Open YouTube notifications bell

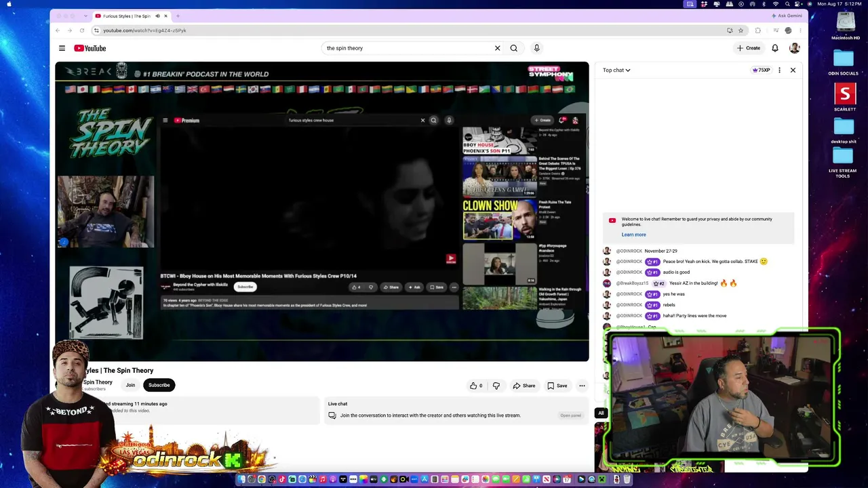click(775, 48)
